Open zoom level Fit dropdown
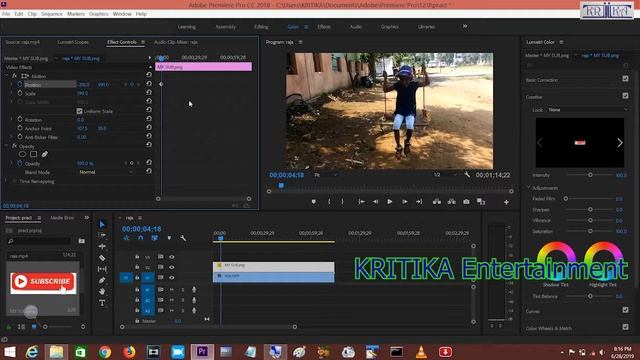Screen dimensions: 640x360 (326, 175)
